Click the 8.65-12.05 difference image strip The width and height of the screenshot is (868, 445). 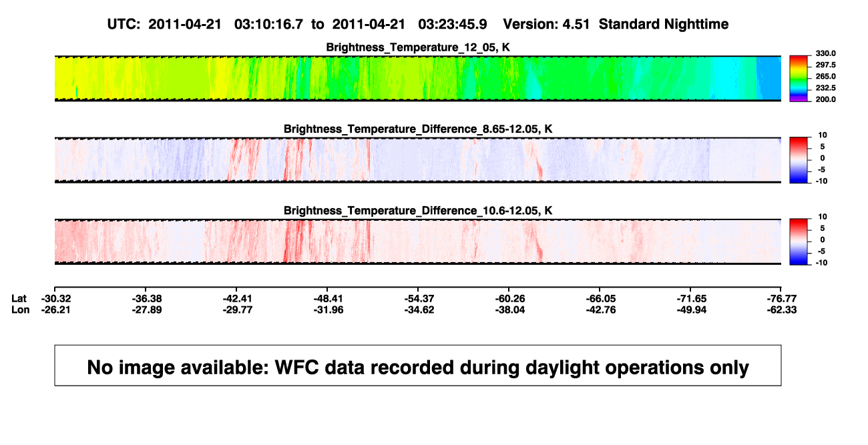coord(418,159)
